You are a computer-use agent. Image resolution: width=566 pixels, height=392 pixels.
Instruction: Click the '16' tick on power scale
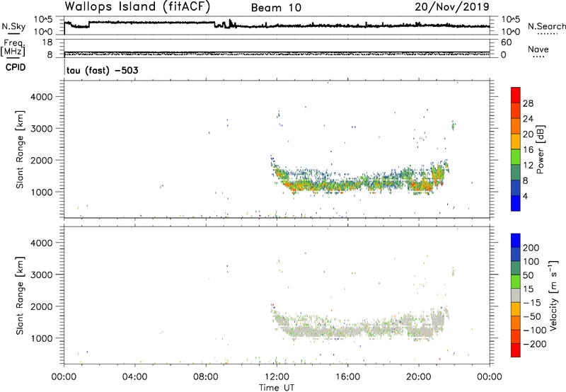(528, 150)
